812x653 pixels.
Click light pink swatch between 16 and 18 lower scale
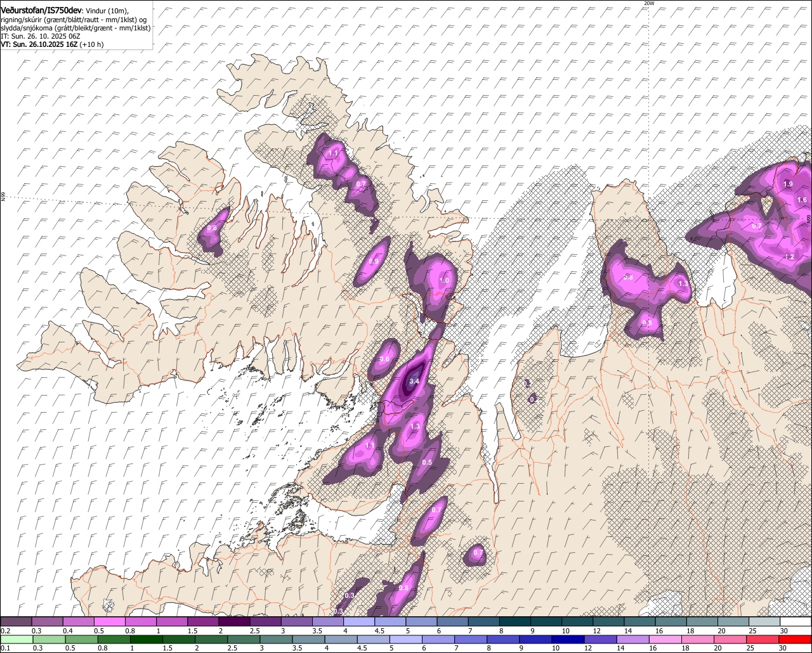click(665, 639)
